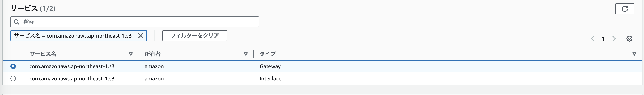Remove the サービス名 filter with X
The image size is (644, 95).
point(141,36)
